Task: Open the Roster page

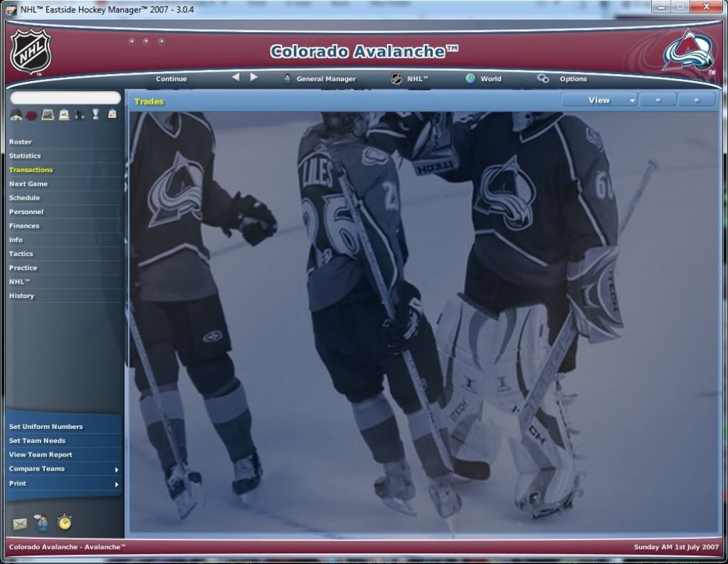Action: (x=65, y=142)
